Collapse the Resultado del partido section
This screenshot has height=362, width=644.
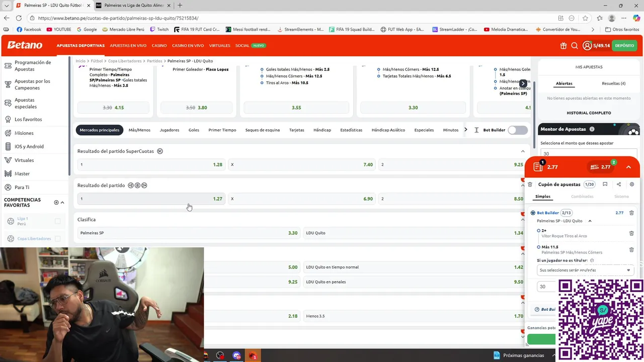(523, 186)
